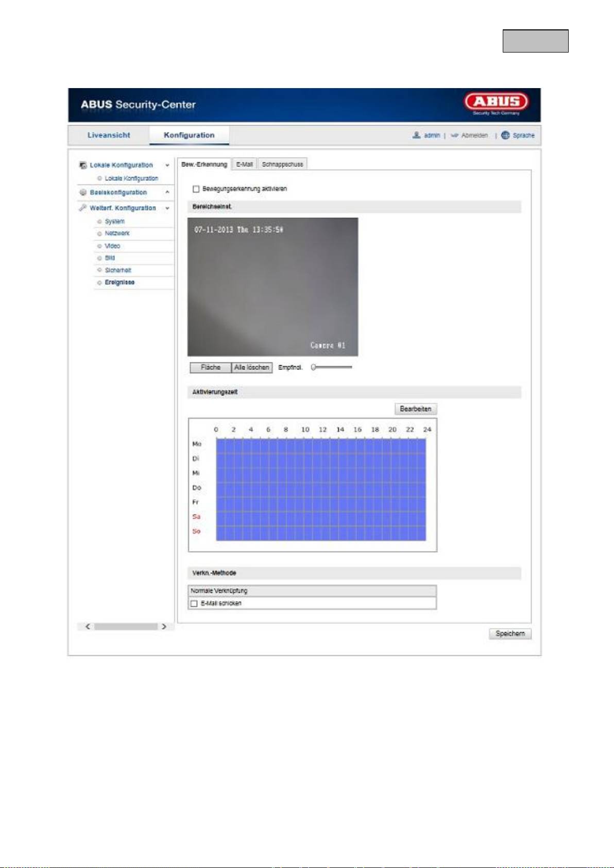Viewport: 614px width, 868px height.
Task: Click the Alle löschen button
Action: click(x=251, y=367)
